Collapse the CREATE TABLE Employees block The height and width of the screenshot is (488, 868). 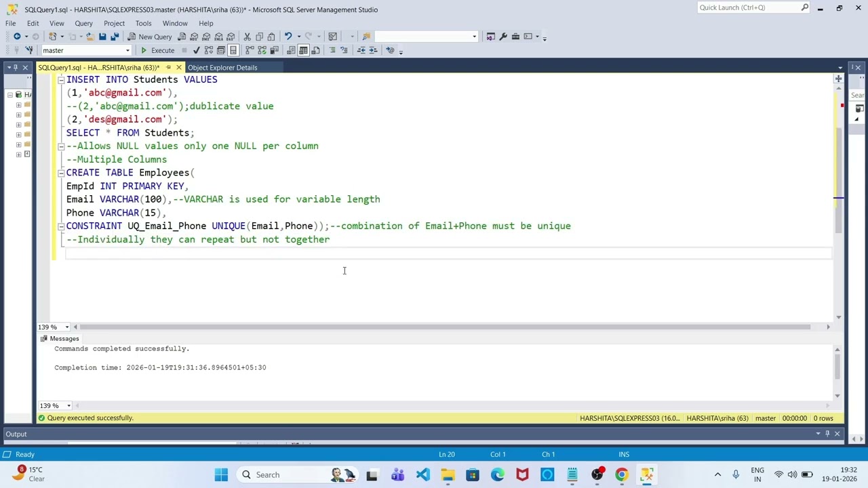click(x=60, y=173)
